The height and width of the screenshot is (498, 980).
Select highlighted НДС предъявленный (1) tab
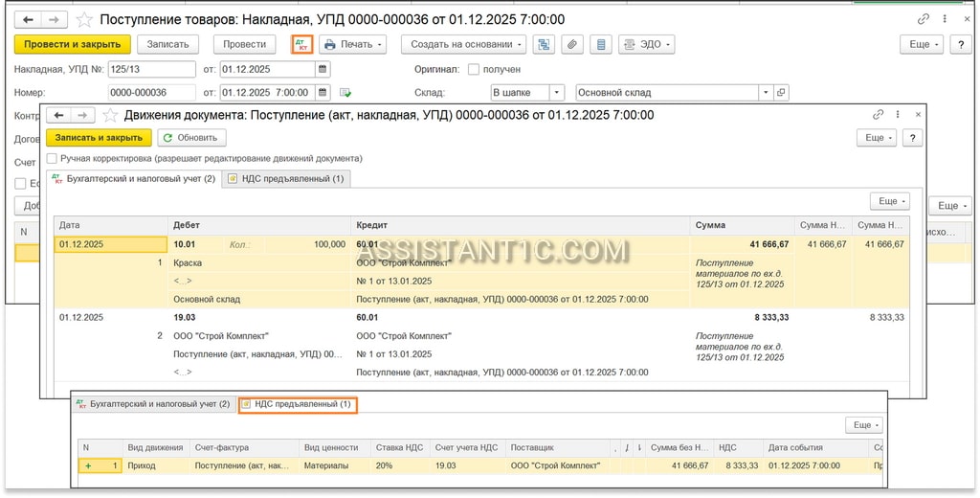tap(299, 405)
